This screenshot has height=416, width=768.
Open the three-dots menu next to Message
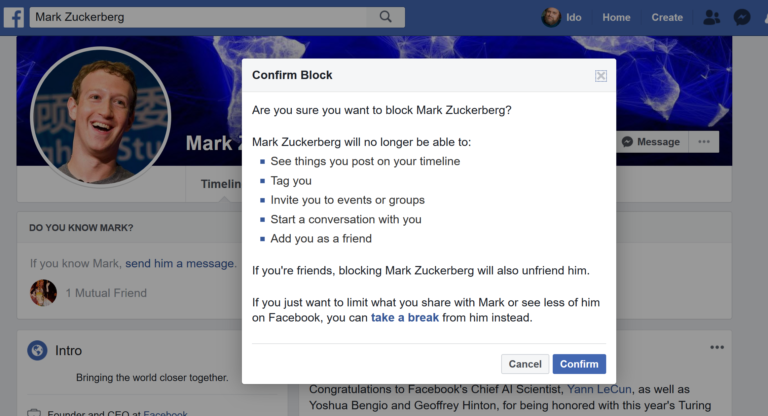coord(705,142)
